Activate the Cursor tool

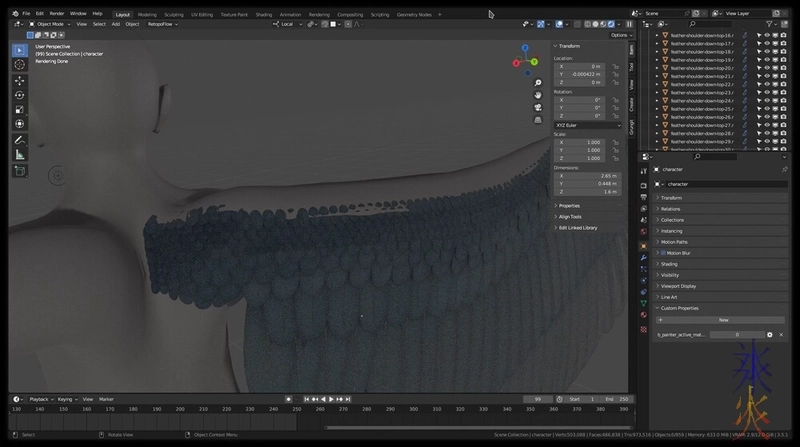pyautogui.click(x=19, y=64)
